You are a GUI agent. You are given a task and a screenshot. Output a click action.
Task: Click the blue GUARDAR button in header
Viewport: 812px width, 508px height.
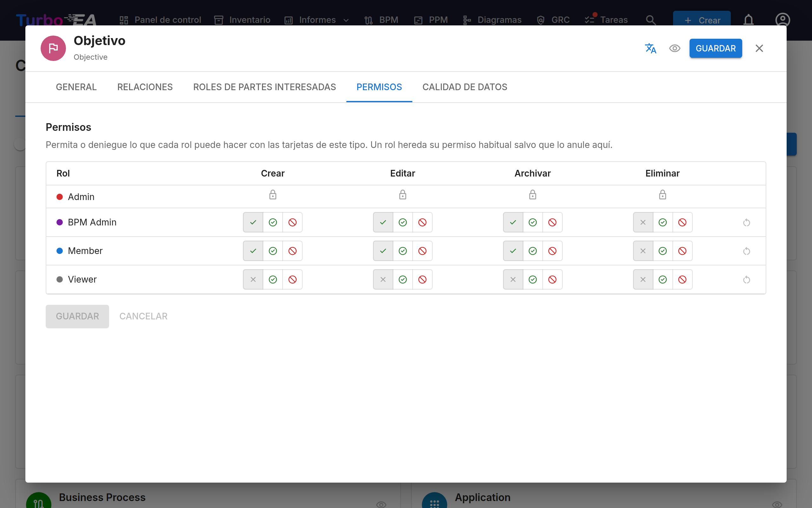[715, 48]
